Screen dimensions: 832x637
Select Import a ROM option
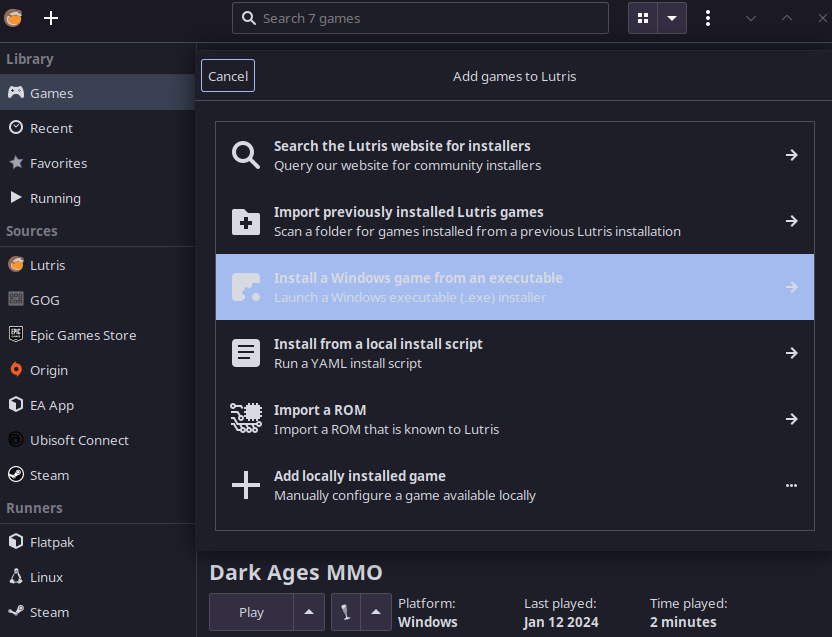[x=515, y=419]
